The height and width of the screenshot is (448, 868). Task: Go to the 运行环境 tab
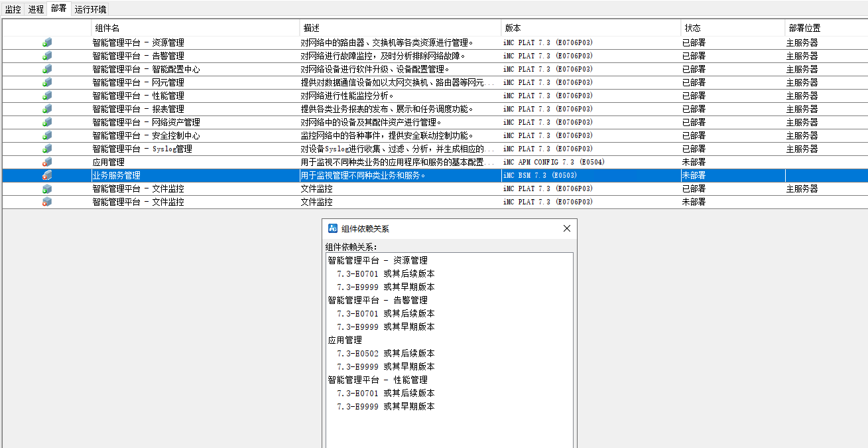[90, 9]
